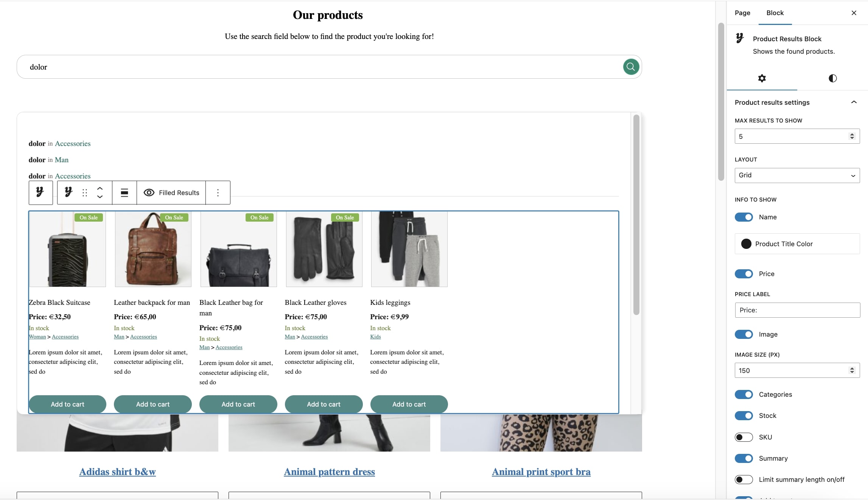Click the green search magnifier icon
The width and height of the screenshot is (868, 500).
631,67
